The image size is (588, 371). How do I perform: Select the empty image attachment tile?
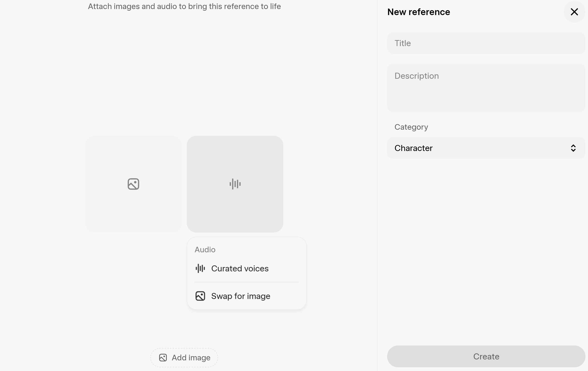point(133,184)
